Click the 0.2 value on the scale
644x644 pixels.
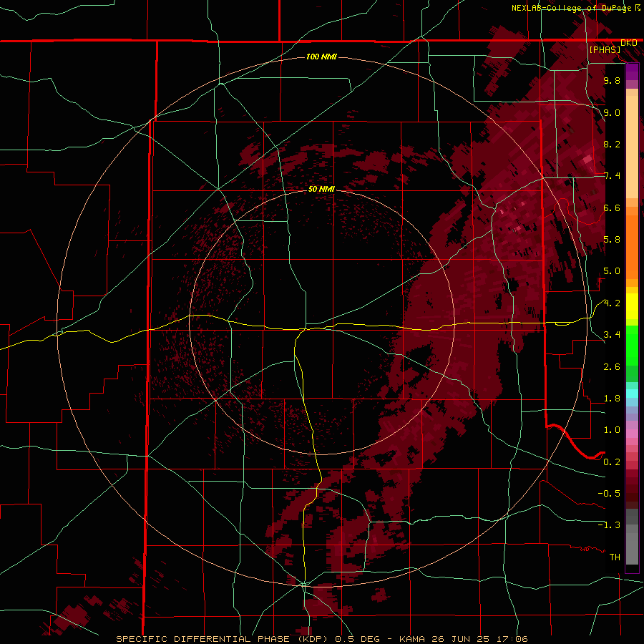612,462
